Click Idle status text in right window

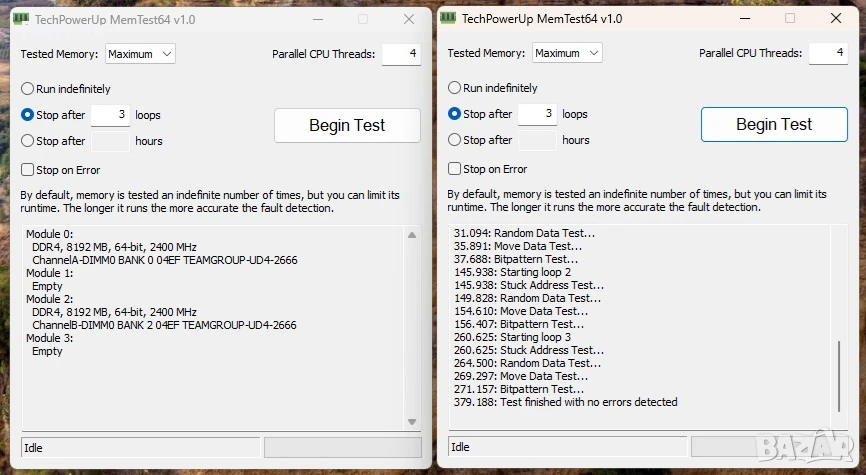click(x=460, y=446)
